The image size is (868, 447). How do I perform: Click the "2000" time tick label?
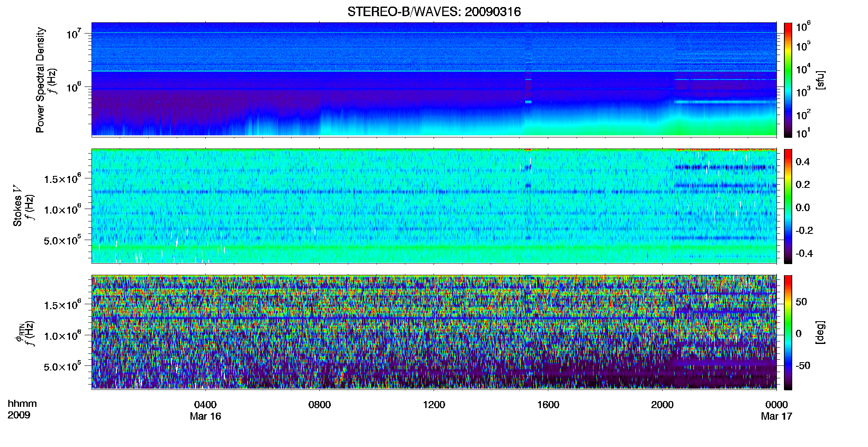click(663, 404)
